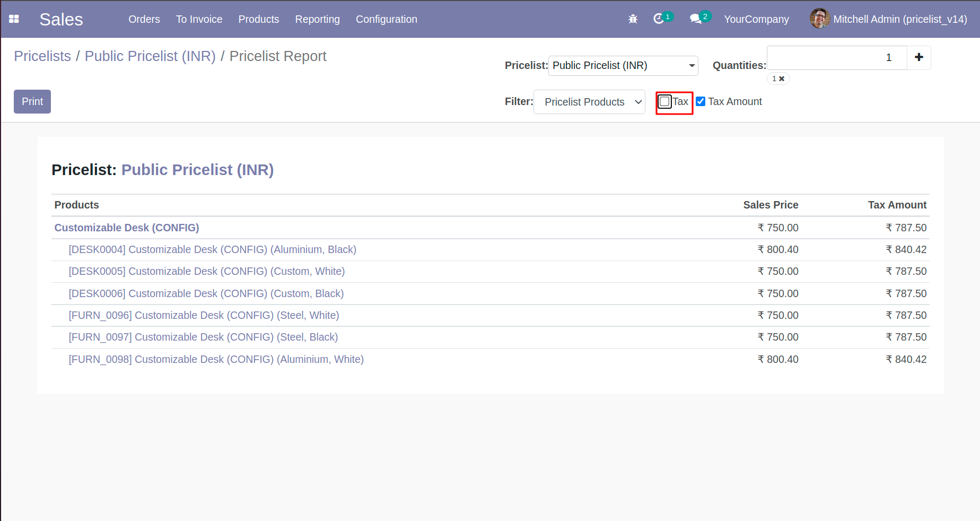Click DESK0004 sales price ₹ 800.40

click(x=778, y=249)
